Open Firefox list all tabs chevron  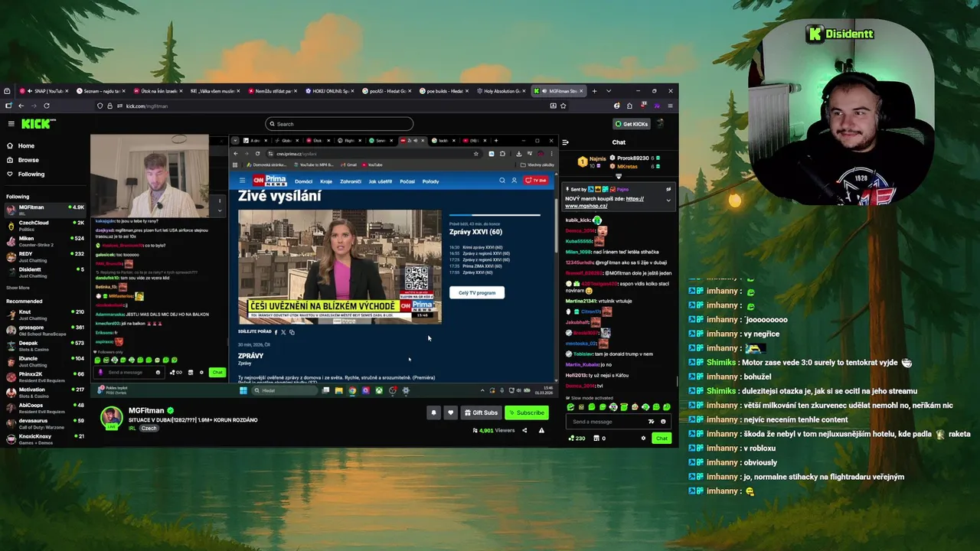click(609, 91)
